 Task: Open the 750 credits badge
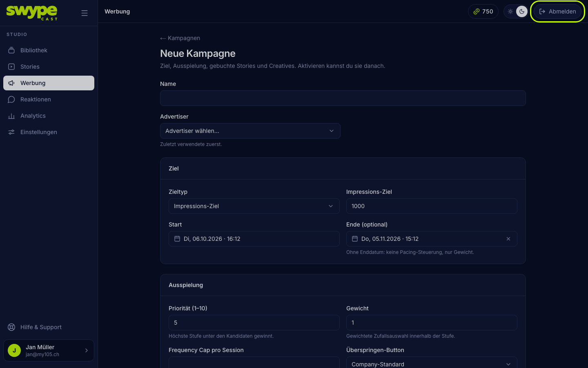(x=483, y=11)
